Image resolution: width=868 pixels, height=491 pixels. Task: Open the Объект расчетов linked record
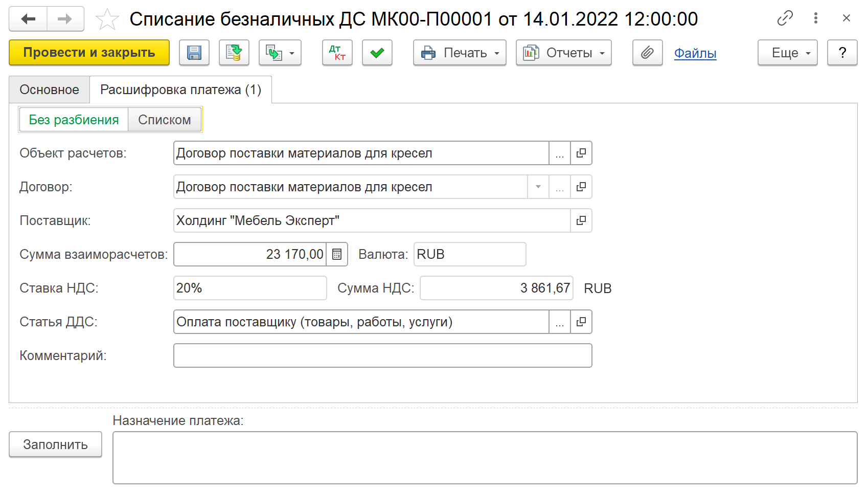581,153
